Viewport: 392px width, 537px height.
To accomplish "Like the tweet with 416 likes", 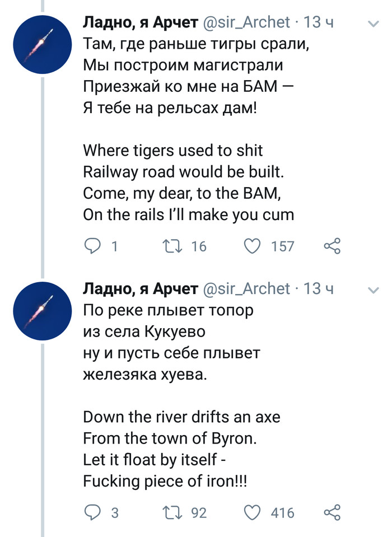I will [x=254, y=512].
